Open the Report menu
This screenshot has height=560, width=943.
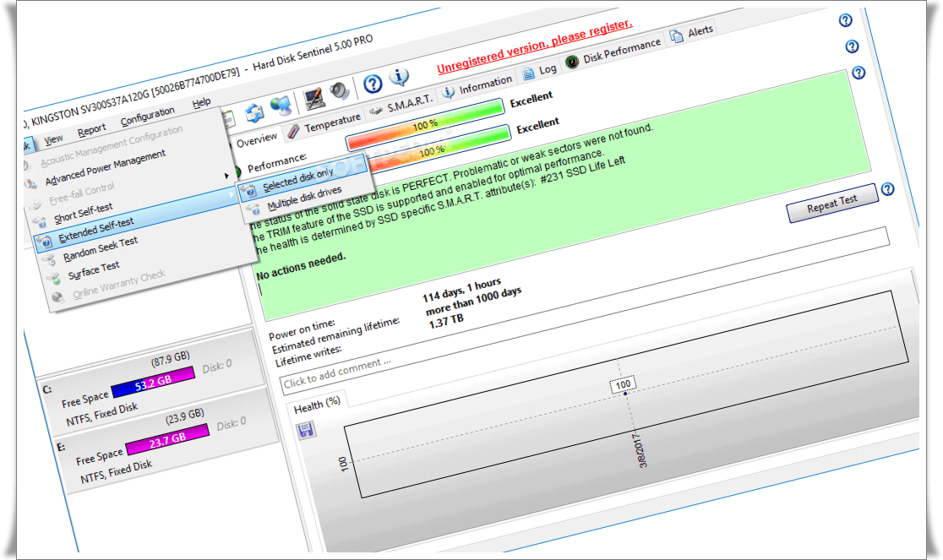point(91,129)
